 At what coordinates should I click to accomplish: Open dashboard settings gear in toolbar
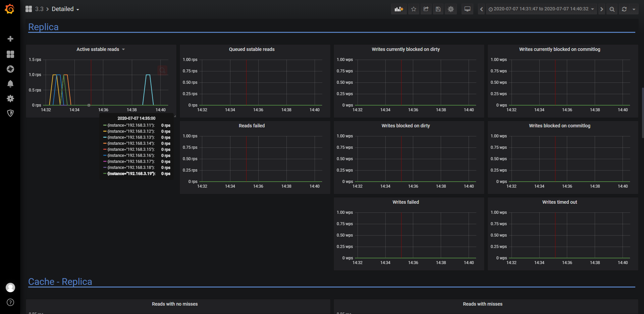[451, 9]
